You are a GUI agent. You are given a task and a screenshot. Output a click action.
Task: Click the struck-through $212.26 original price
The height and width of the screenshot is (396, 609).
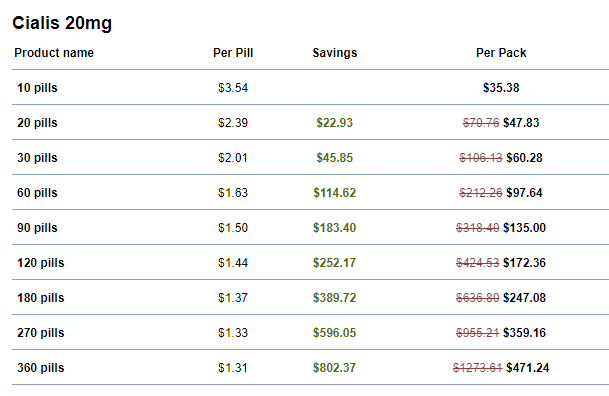pyautogui.click(x=481, y=193)
